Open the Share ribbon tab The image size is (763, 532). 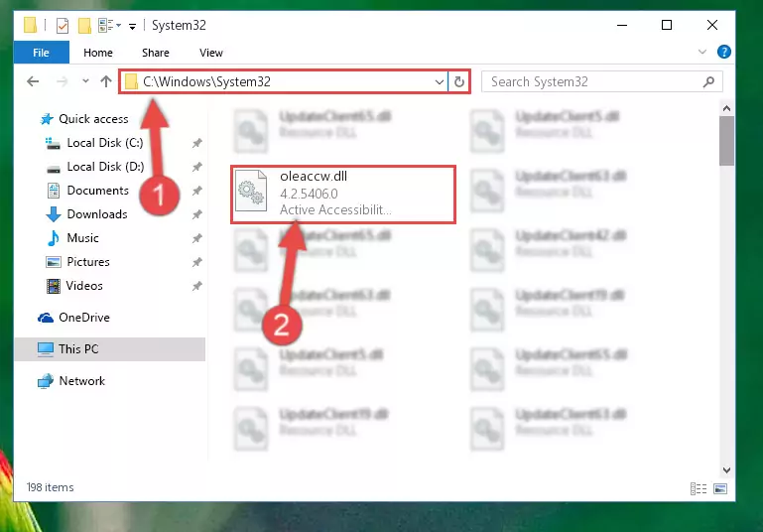click(x=156, y=53)
